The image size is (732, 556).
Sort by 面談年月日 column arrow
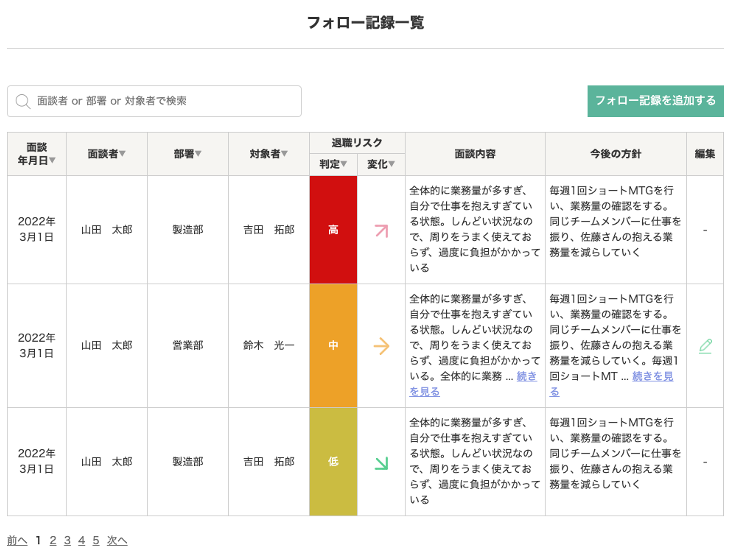(53, 160)
